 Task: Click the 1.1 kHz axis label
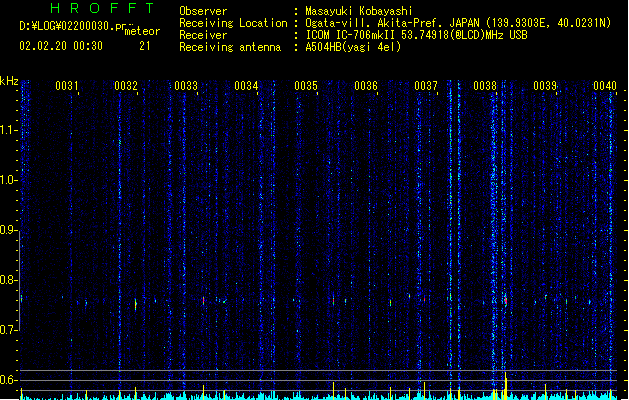point(8,130)
